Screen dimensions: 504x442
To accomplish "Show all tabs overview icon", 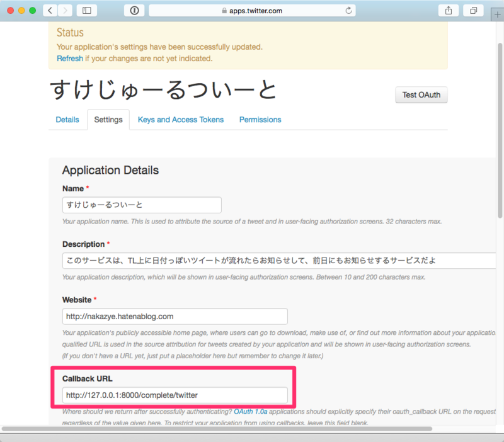I will [x=473, y=11].
